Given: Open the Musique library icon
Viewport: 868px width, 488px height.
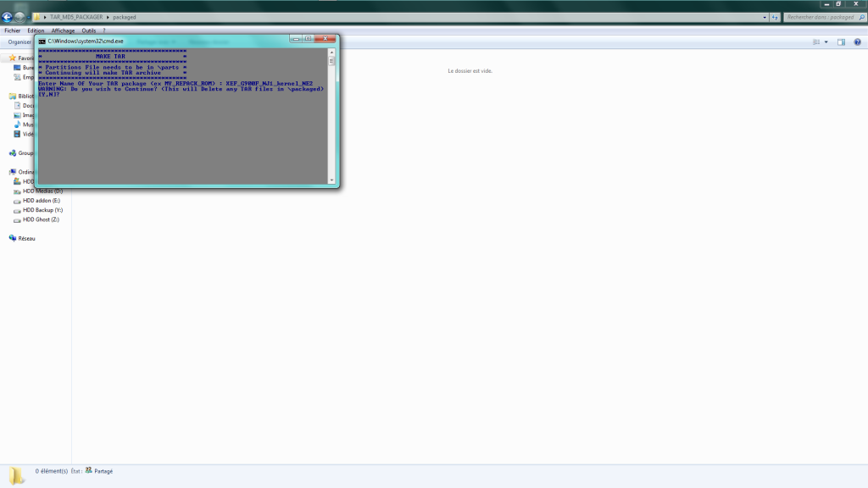Looking at the screenshot, I should 17,125.
